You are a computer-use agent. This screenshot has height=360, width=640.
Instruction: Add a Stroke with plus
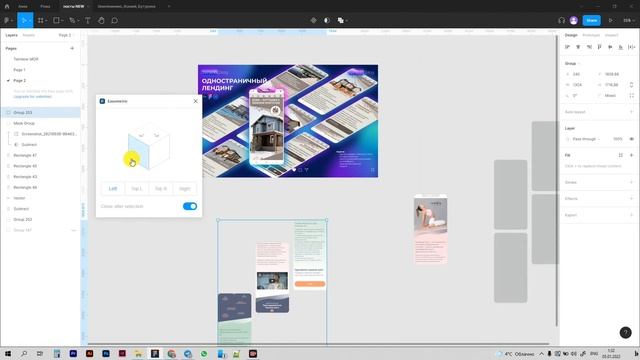pos(631,182)
